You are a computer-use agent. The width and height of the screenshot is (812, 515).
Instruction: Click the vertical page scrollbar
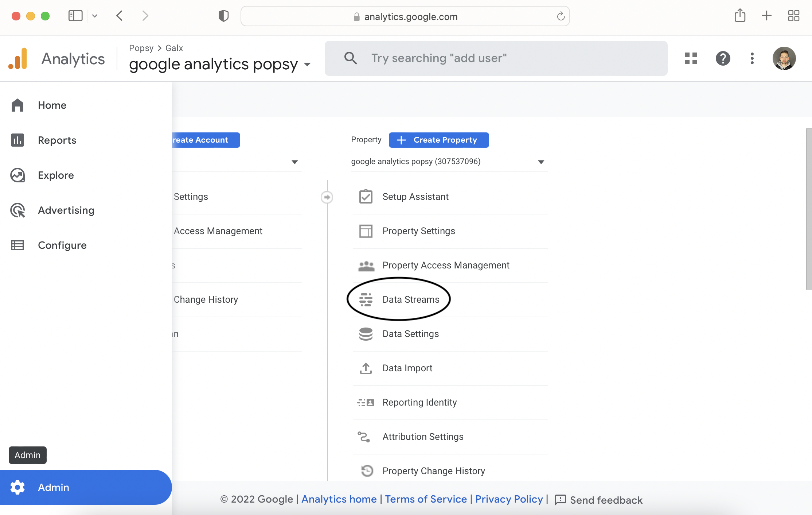(808, 209)
